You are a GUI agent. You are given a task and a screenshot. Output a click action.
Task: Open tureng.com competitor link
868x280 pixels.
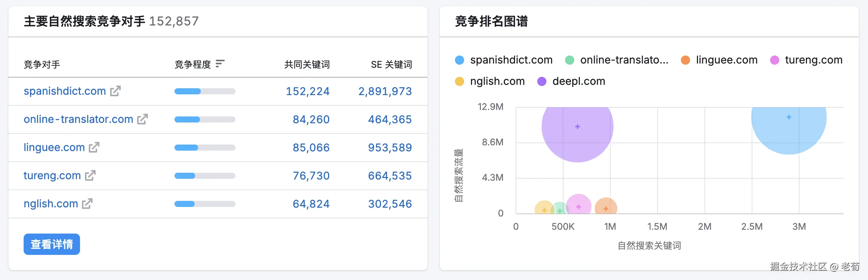pyautogui.click(x=52, y=175)
